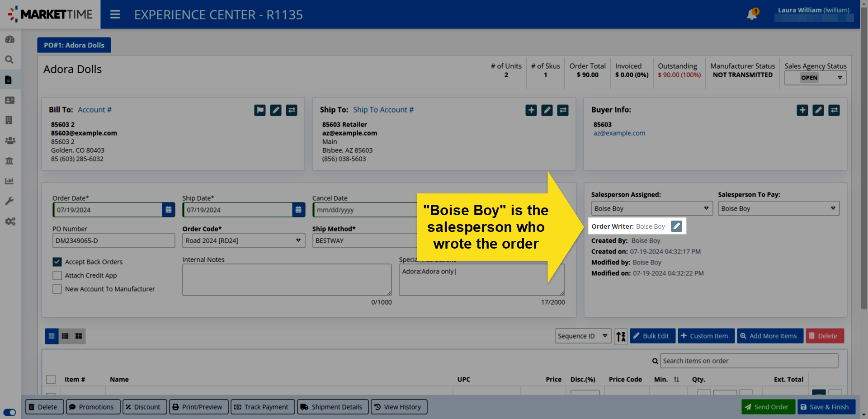The height and width of the screenshot is (419, 868).
Task: Click the Search items on order field
Action: coord(749,361)
